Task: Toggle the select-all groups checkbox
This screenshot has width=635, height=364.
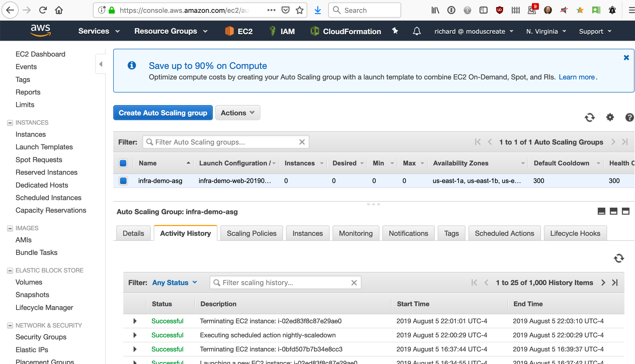Action: (123, 163)
